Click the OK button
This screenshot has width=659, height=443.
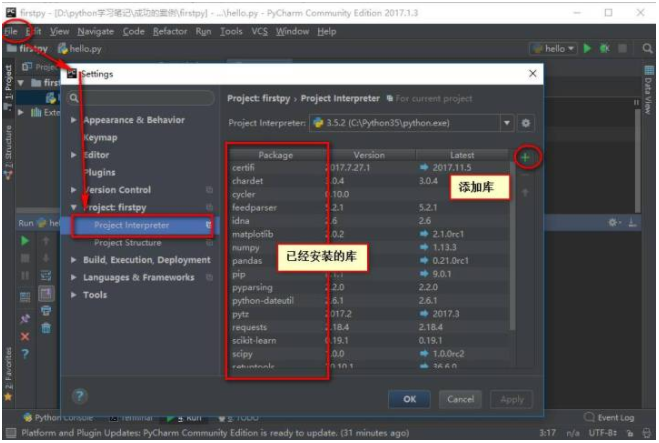pyautogui.click(x=409, y=399)
